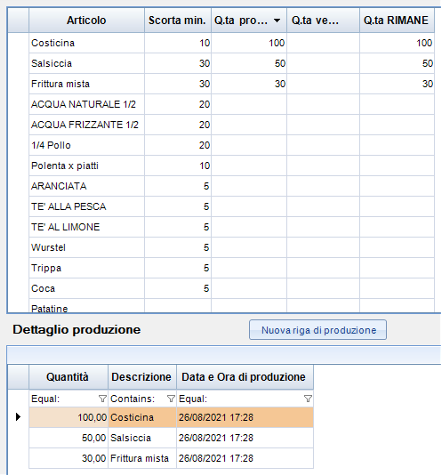This screenshot has height=475, width=441.
Task: Click Salsiccia in the production detail grid
Action: click(143, 438)
